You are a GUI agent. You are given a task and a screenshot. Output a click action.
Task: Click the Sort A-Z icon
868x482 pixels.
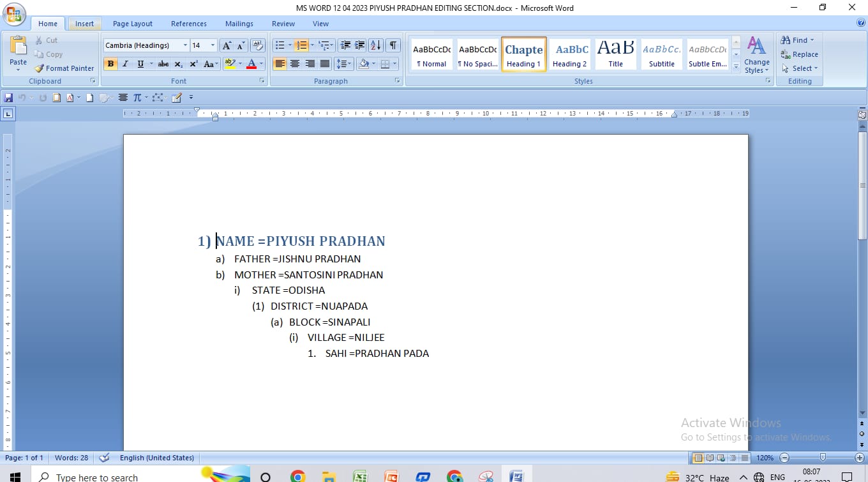[376, 45]
